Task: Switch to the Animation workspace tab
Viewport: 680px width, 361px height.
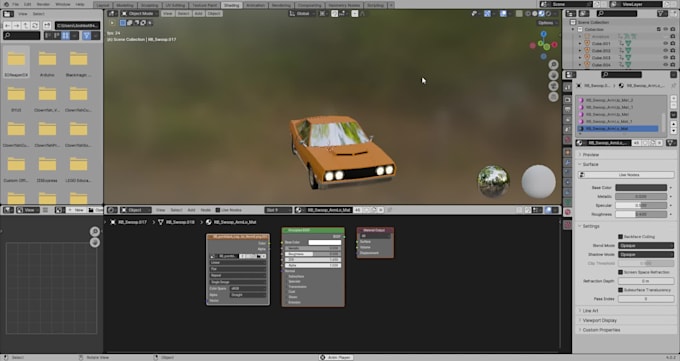Action: pos(255,5)
